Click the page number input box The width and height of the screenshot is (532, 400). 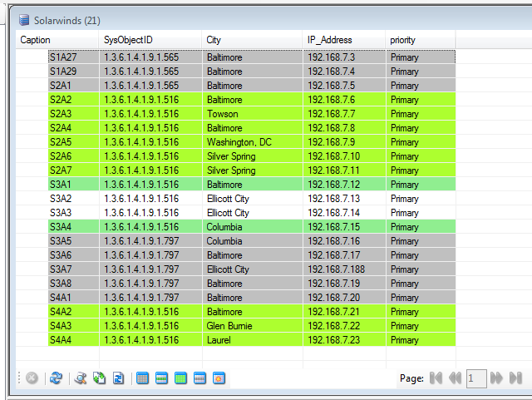point(475,378)
